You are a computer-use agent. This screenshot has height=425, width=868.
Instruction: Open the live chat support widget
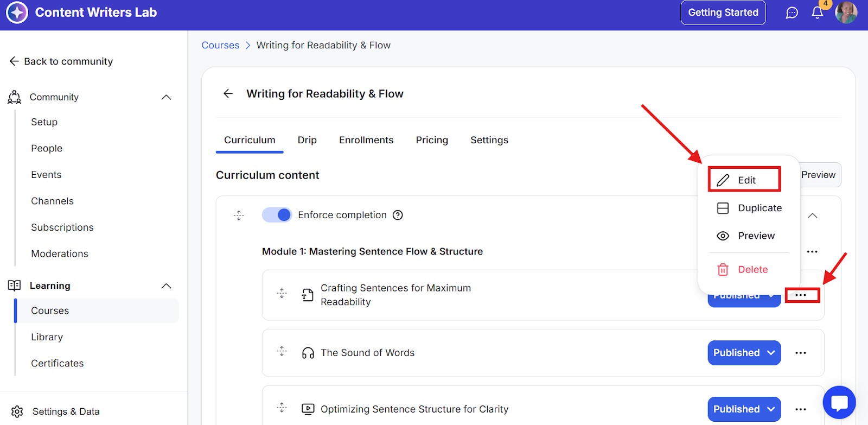coord(839,403)
